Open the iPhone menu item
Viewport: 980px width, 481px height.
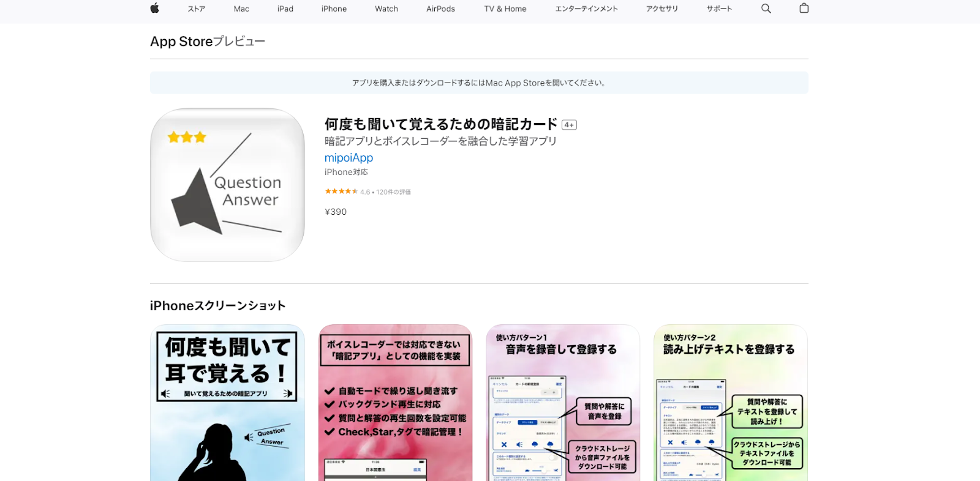334,9
